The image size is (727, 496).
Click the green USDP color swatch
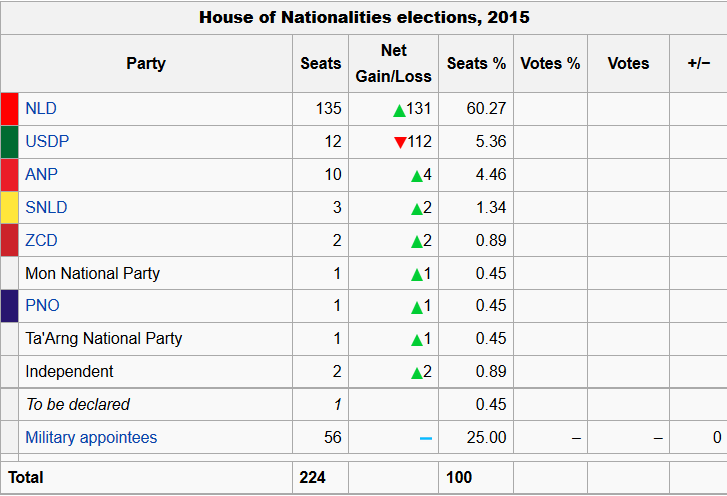coord(10,142)
